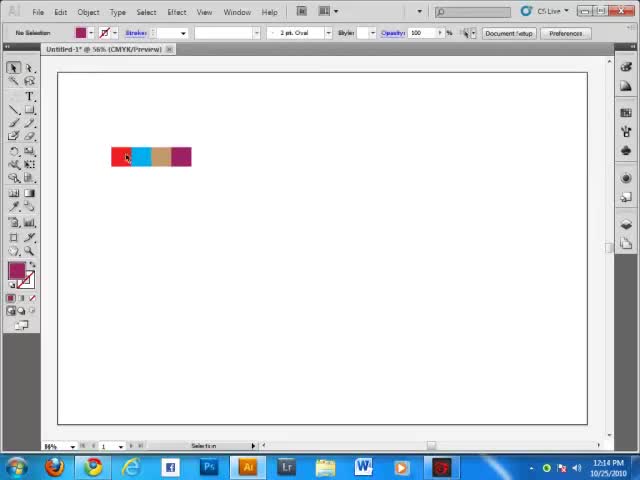Open the Object menu
Screen dimensions: 640x480
point(88,12)
